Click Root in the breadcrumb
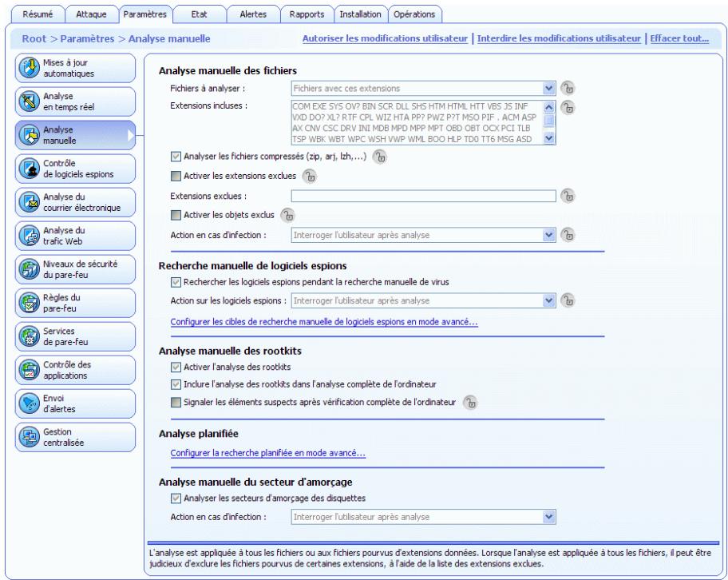 click(x=34, y=38)
